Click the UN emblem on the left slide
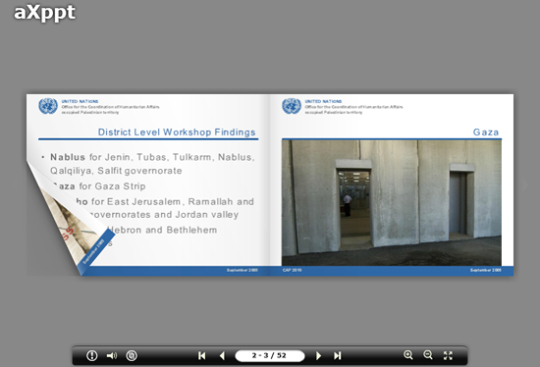Viewport: 540px width, 367px height. point(48,106)
